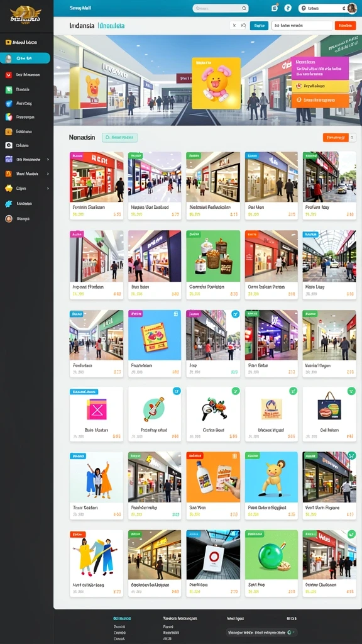Click the small icon button beside the orange section button
The width and height of the screenshot is (362, 644).
[353, 138]
